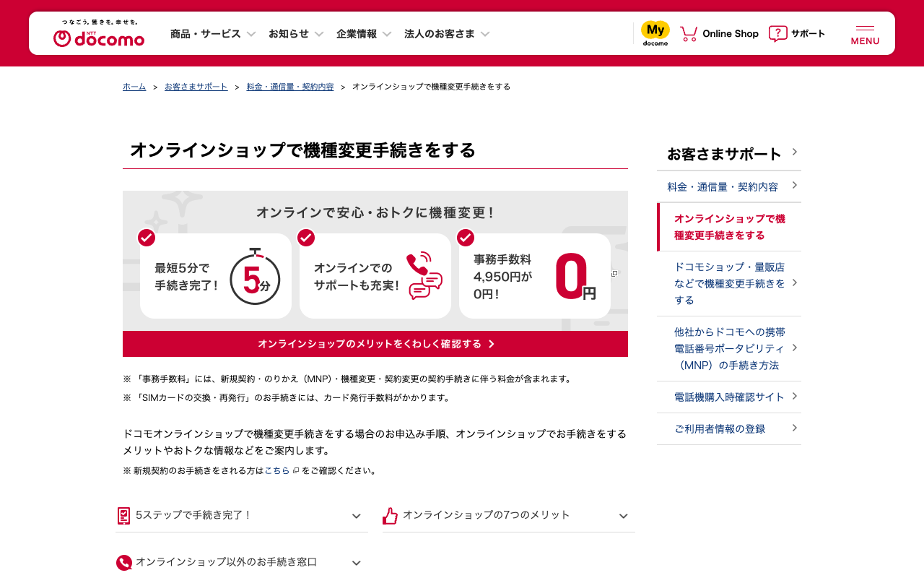The width and height of the screenshot is (924, 578).
Task: Open the MENU hamburger icon
Action: pos(865,35)
